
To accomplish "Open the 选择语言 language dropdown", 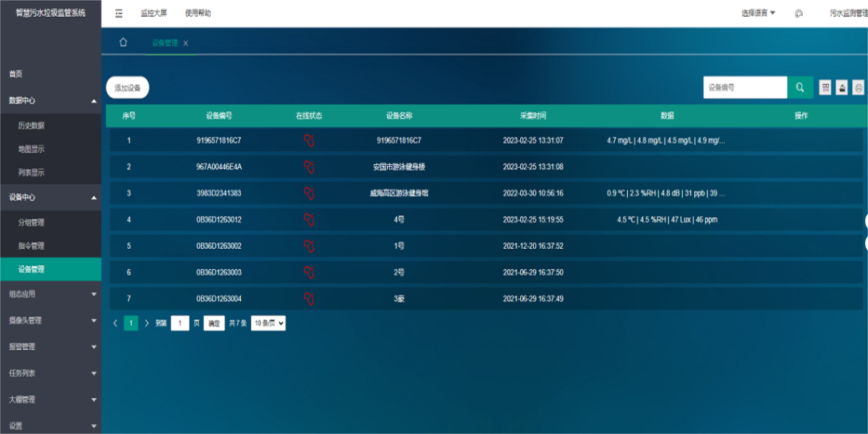I will (757, 13).
